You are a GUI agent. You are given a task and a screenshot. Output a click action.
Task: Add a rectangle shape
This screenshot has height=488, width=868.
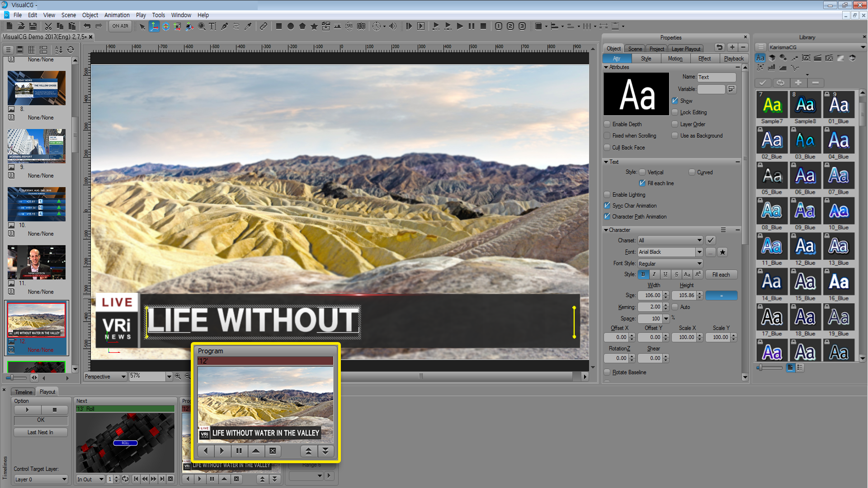coord(279,26)
